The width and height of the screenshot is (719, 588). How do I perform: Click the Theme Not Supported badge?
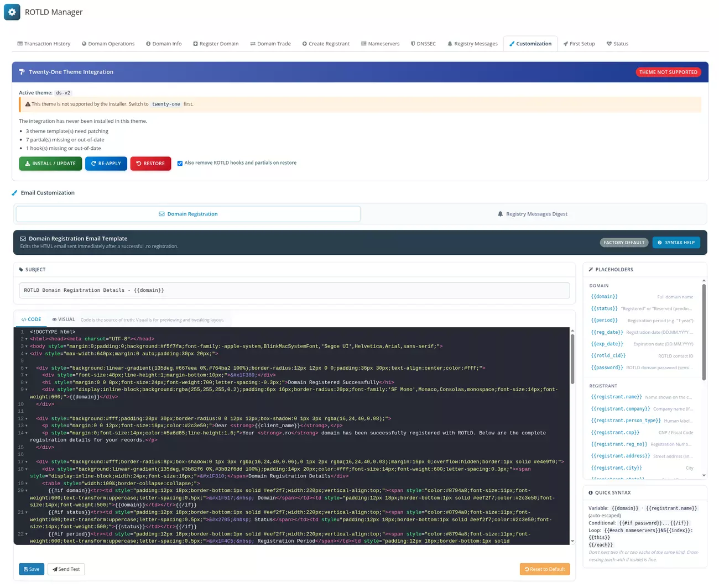(x=668, y=72)
